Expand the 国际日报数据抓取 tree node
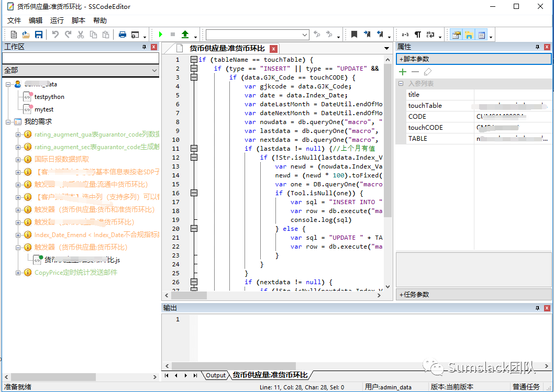The image size is (554, 392). pyautogui.click(x=18, y=159)
